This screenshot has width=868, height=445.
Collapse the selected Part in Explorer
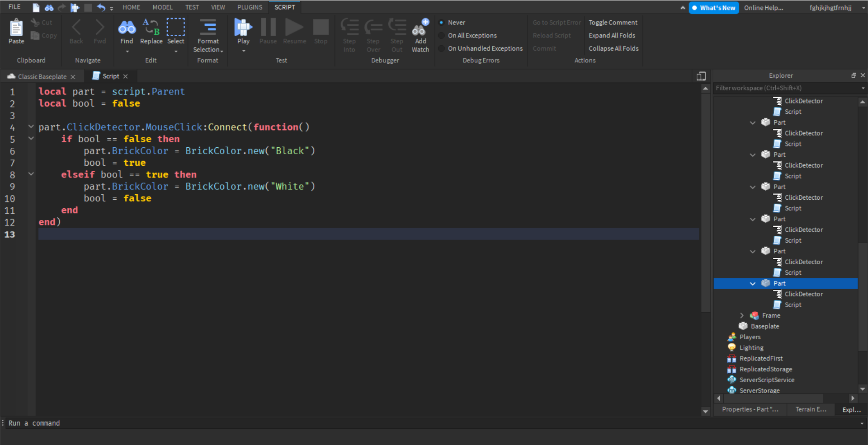point(752,283)
